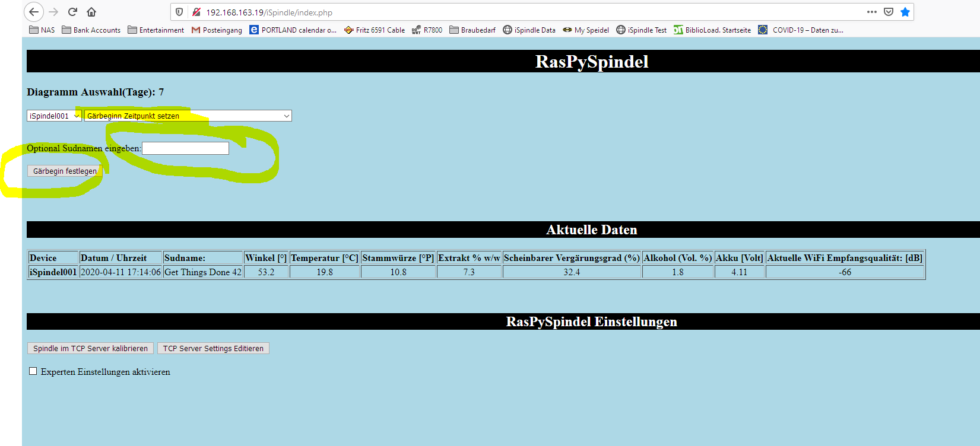The width and height of the screenshot is (980, 446).
Task: Enable Experten Einstellungen aktivieren checkbox
Action: click(33, 371)
